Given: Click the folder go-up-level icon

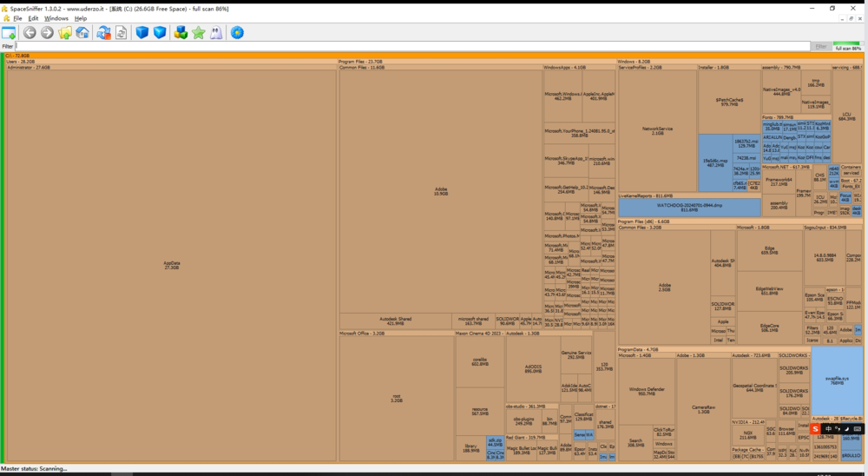Looking at the screenshot, I should coord(65,33).
